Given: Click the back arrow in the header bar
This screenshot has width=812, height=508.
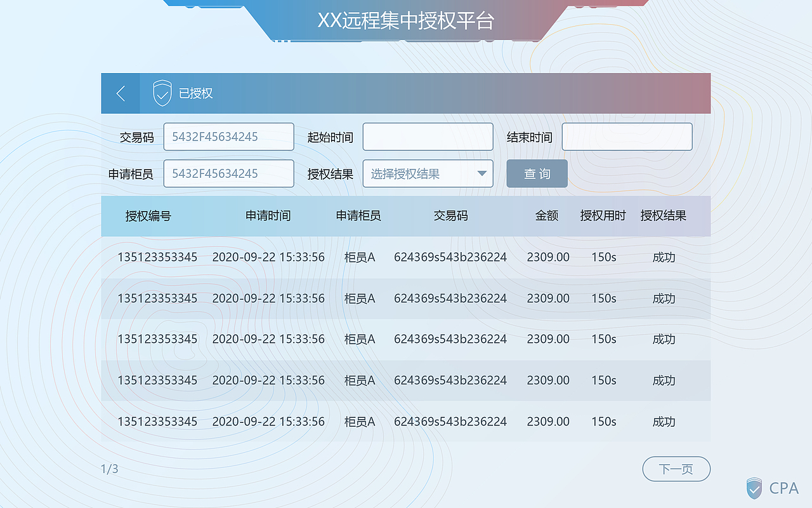Looking at the screenshot, I should pos(120,93).
